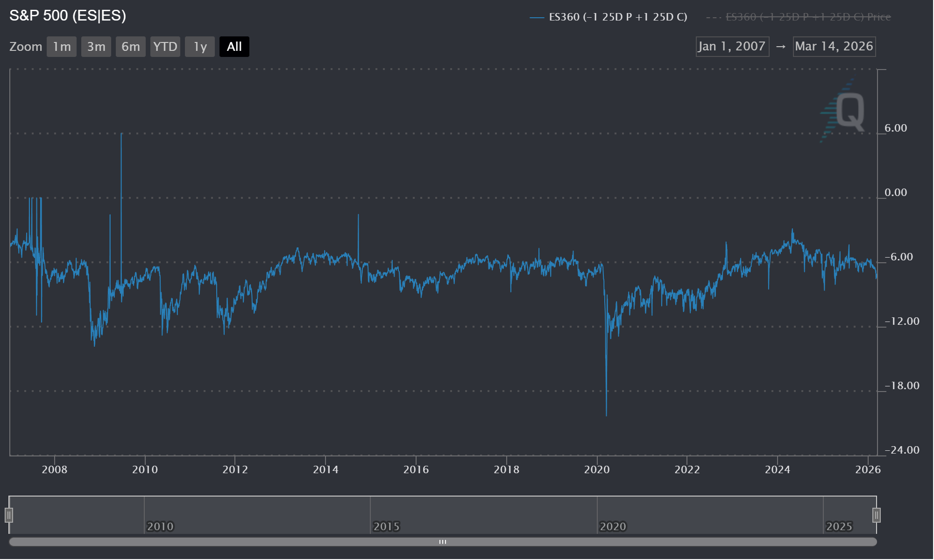Edit the Mar 14, 2026 end date
The height and width of the screenshot is (560, 934).
point(834,47)
